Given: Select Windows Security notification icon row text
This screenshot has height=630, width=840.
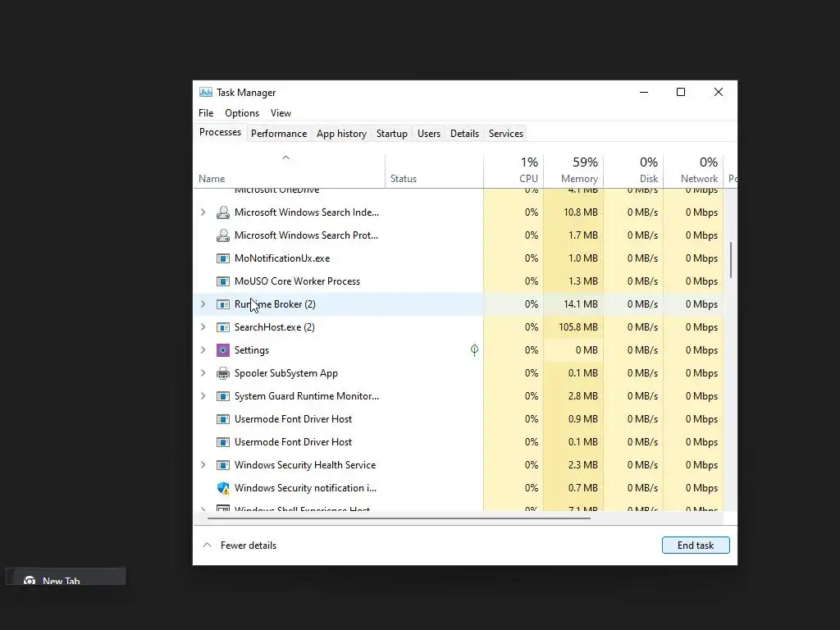Looking at the screenshot, I should [305, 488].
